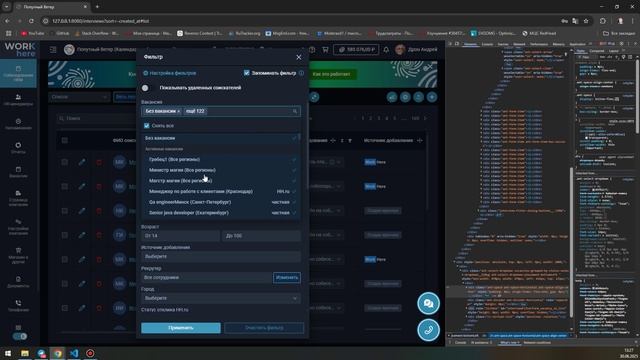This screenshot has width=640, height=360.
Task: Switch to Network tab in DevTools
Action: point(519,44)
